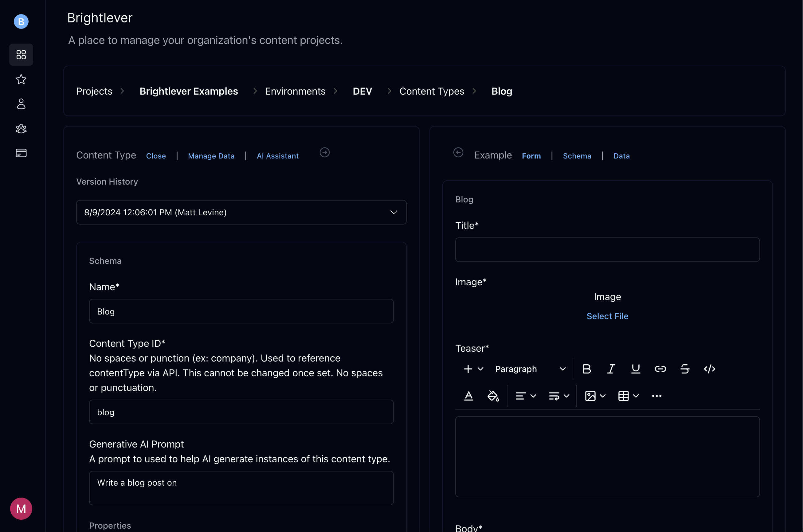Switch to Form tab
803x532 pixels.
pos(531,156)
